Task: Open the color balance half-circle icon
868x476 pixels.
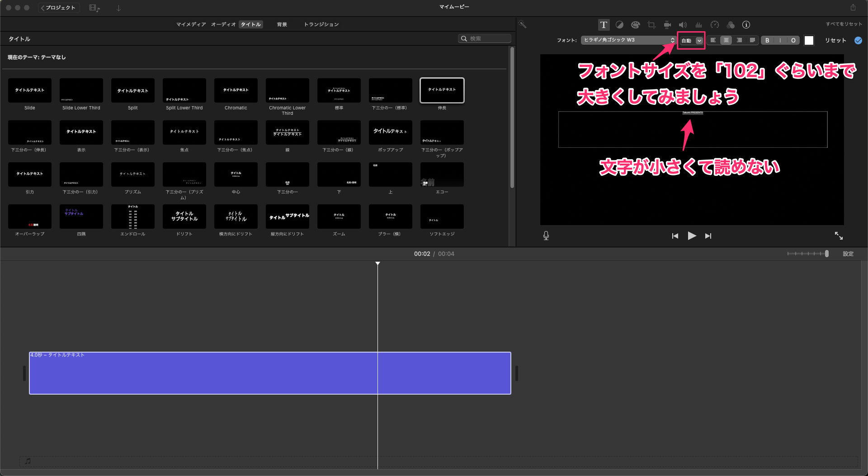Action: click(619, 25)
